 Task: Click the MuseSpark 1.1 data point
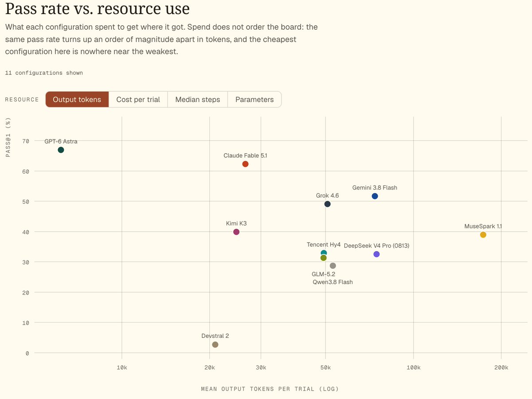coord(483,235)
